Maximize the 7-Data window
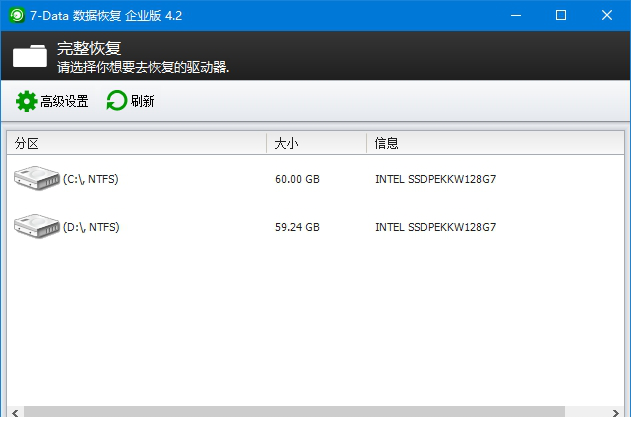The image size is (631, 433). 561,16
